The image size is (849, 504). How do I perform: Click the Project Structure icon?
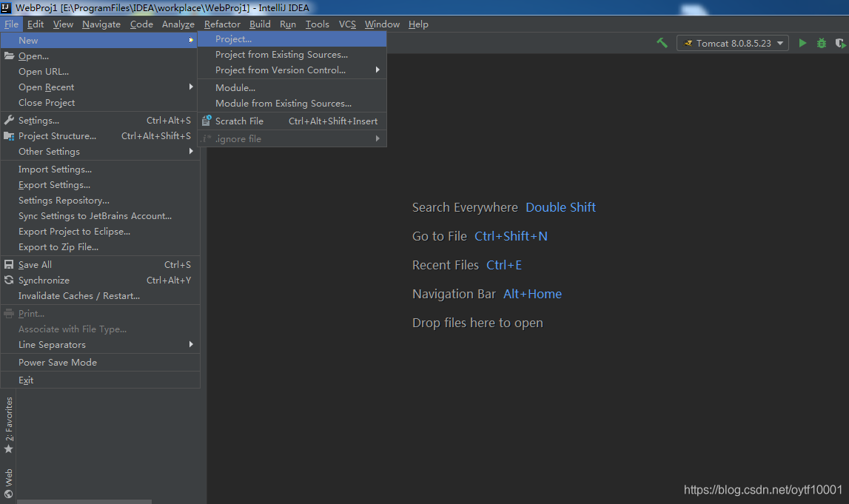coord(9,136)
